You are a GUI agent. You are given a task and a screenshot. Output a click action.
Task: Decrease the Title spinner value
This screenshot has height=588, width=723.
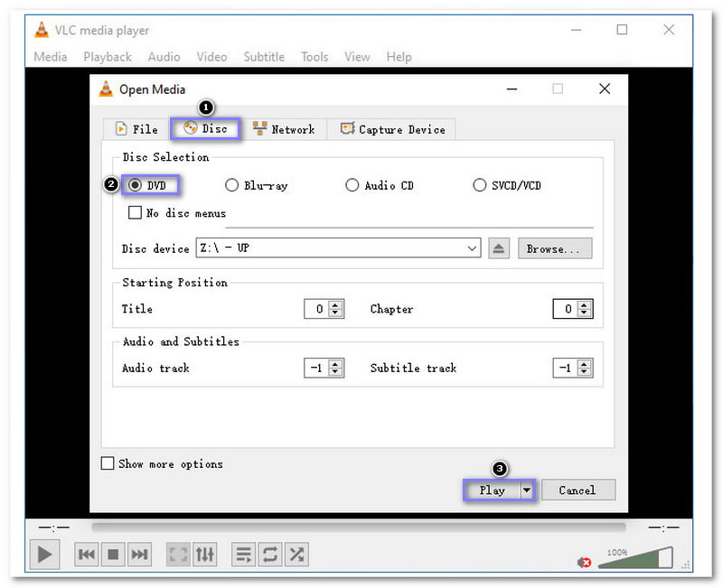pos(335,313)
